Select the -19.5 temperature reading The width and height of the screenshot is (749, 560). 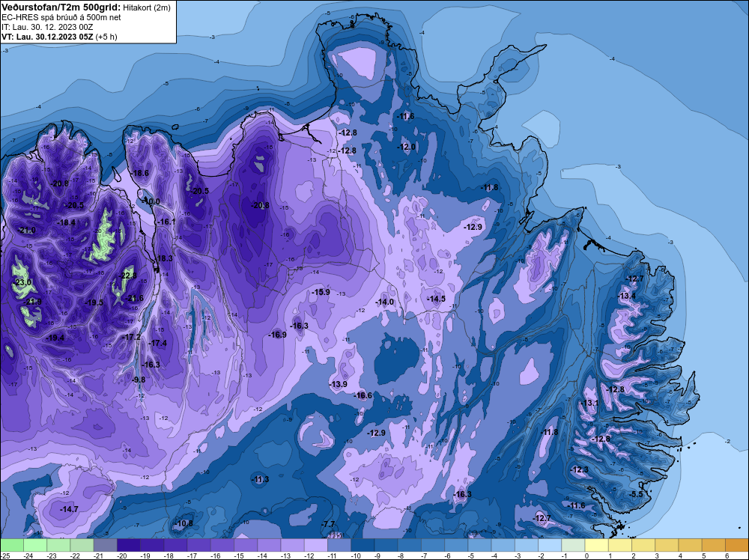tap(94, 302)
